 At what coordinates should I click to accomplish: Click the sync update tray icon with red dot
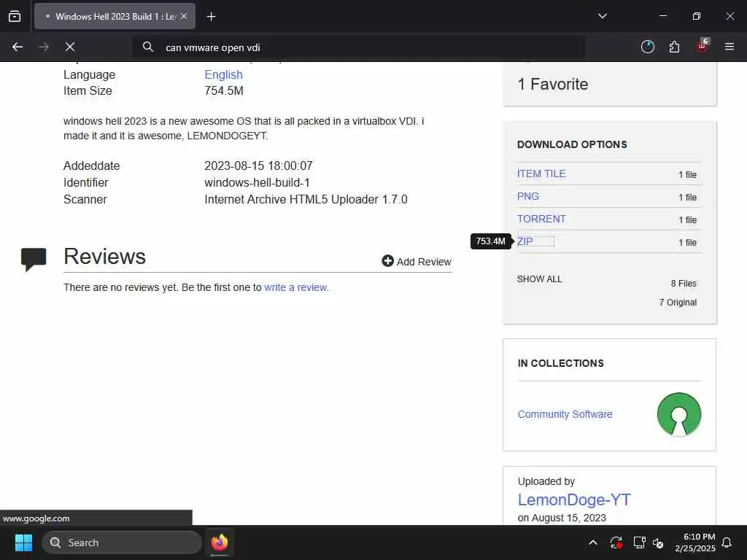point(616,542)
